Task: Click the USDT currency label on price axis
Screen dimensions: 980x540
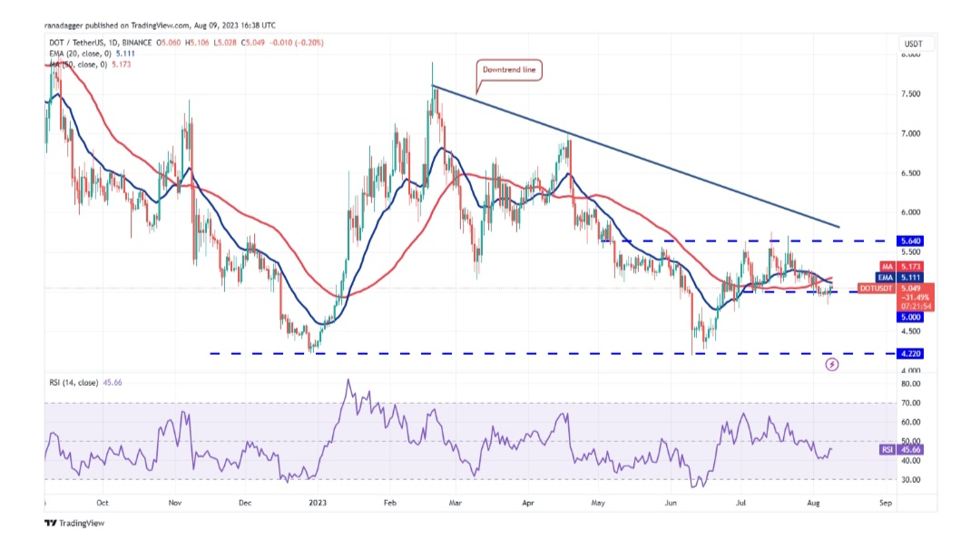Action: tap(913, 44)
